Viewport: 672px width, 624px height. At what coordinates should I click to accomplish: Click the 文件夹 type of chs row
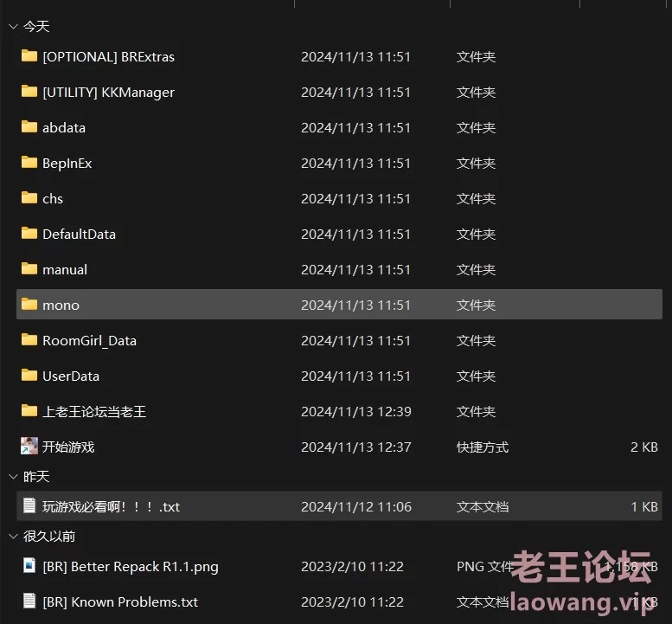click(x=477, y=199)
